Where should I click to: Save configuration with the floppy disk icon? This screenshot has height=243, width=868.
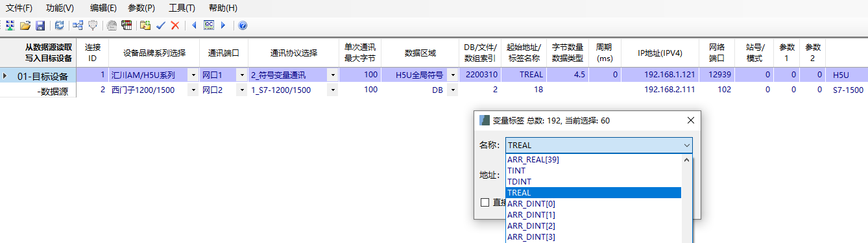point(40,25)
